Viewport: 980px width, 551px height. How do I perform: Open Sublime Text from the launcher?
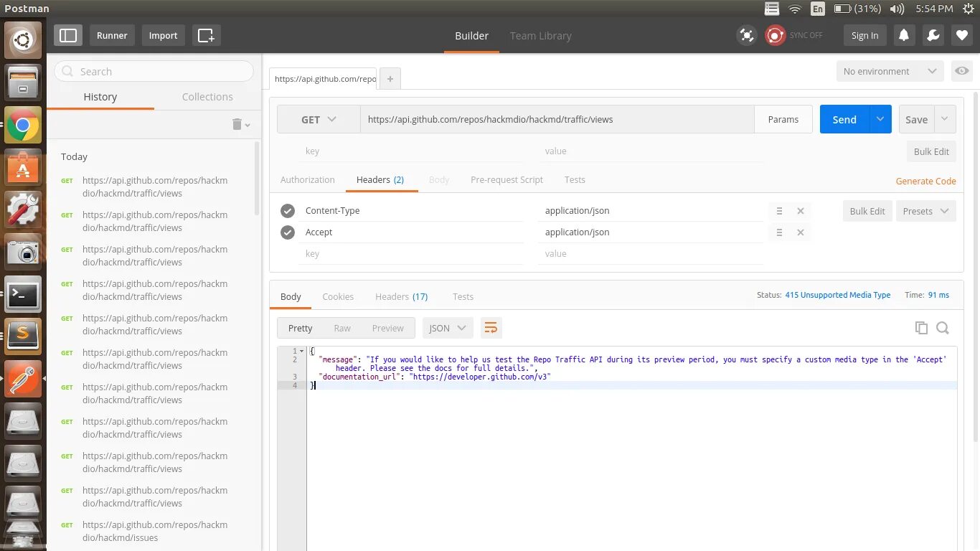23,336
